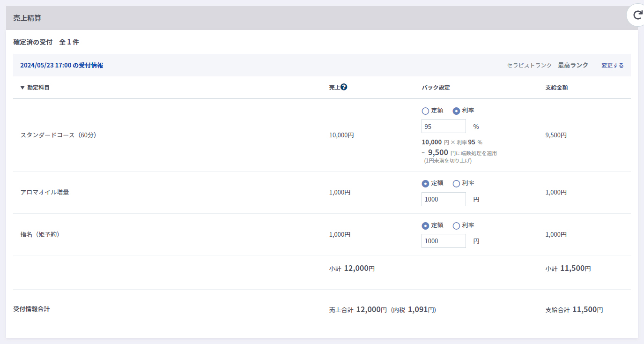Viewport: 644px width, 344px height.
Task: Click the reload icon in the top-right corner
Action: (x=637, y=15)
